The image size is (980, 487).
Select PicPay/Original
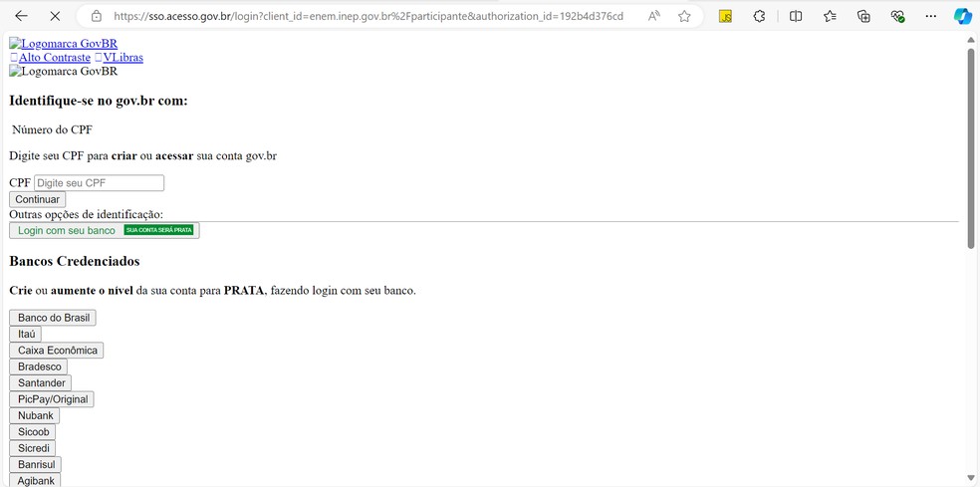pyautogui.click(x=52, y=398)
